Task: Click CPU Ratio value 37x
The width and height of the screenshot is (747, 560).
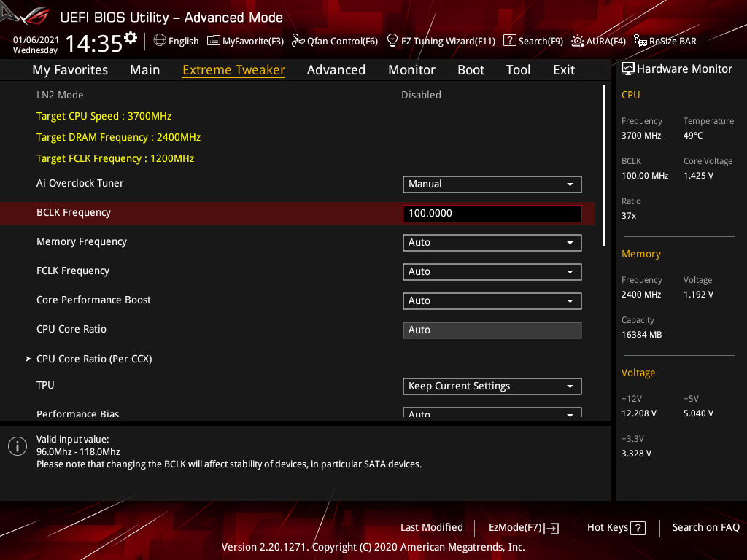Action: pos(629,216)
